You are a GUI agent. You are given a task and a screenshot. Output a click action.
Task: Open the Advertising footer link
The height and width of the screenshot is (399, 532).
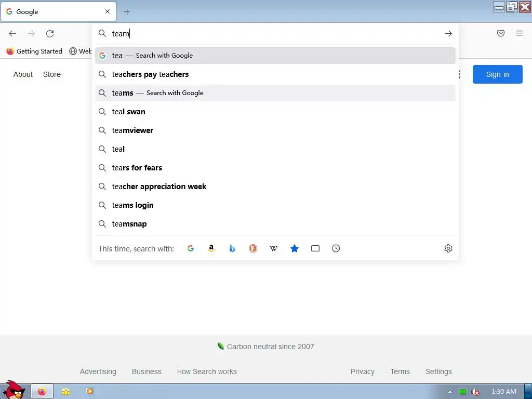click(98, 371)
